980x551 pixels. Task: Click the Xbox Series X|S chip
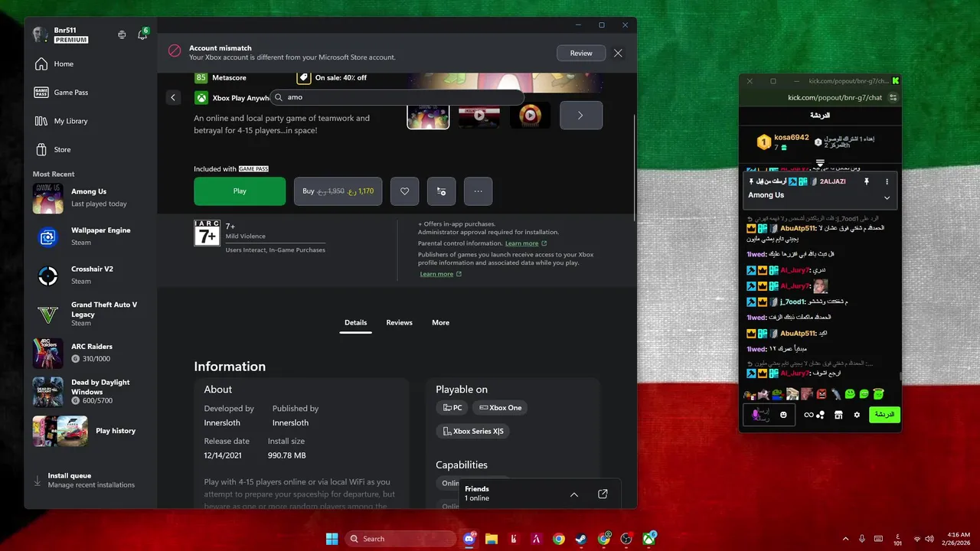click(x=472, y=432)
